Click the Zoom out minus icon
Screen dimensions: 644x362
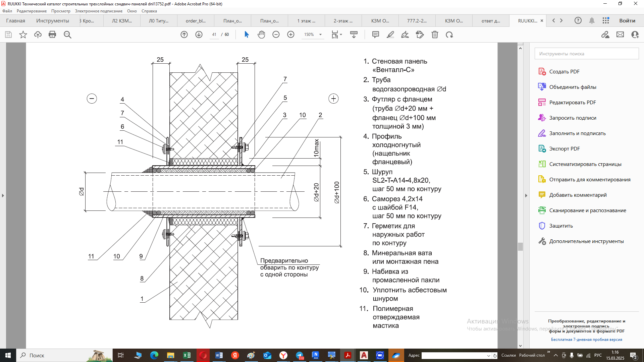pos(276,35)
